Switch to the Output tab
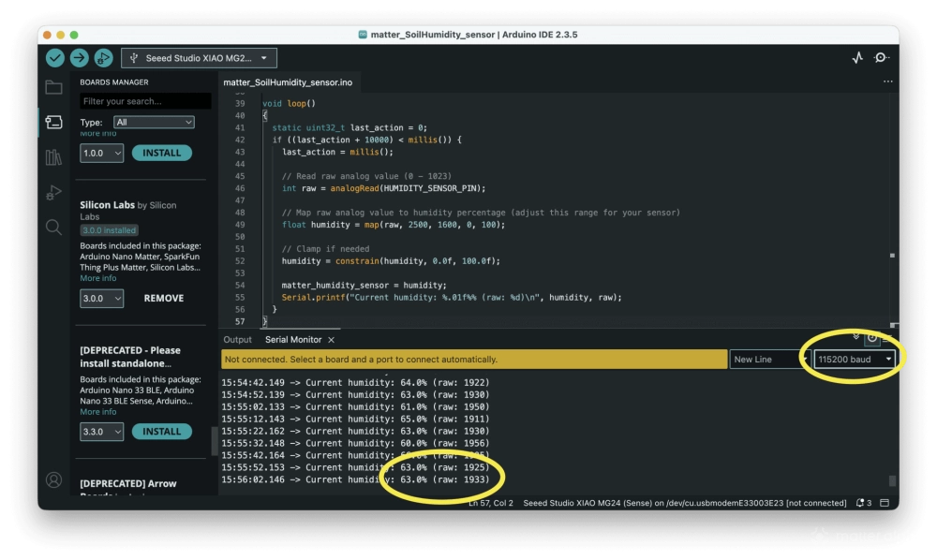 [237, 340]
